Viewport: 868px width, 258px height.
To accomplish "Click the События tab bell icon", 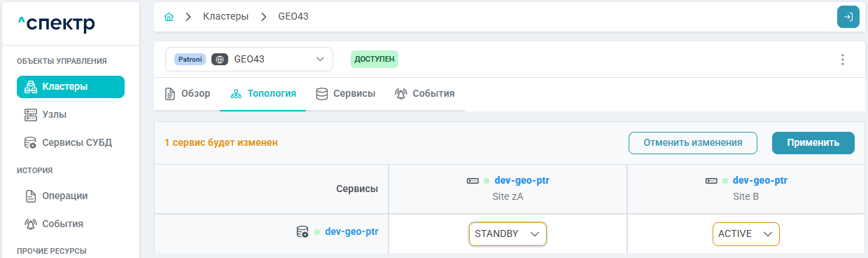I will (401, 94).
